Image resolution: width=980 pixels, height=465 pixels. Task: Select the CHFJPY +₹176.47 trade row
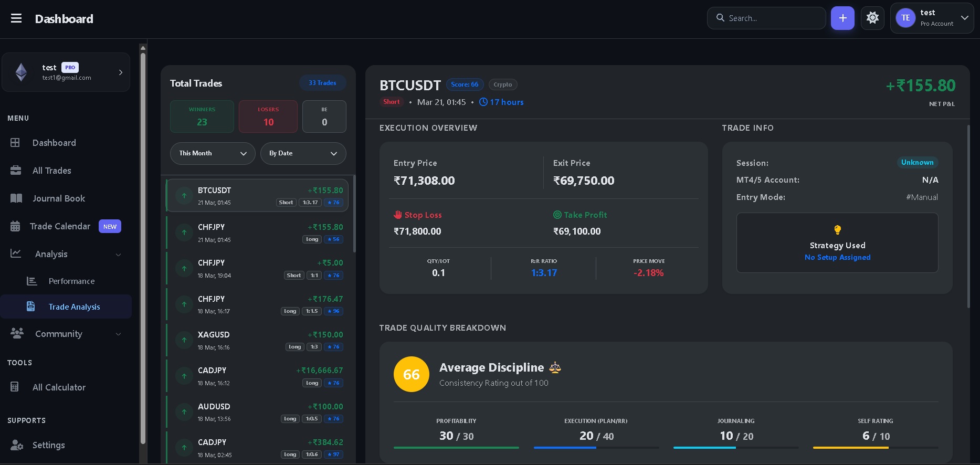[257, 304]
